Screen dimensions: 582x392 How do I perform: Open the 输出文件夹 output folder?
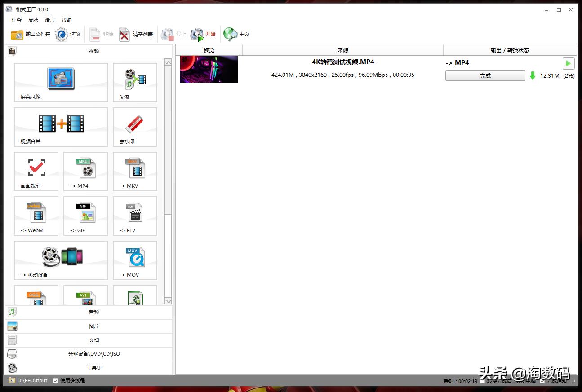[31, 34]
